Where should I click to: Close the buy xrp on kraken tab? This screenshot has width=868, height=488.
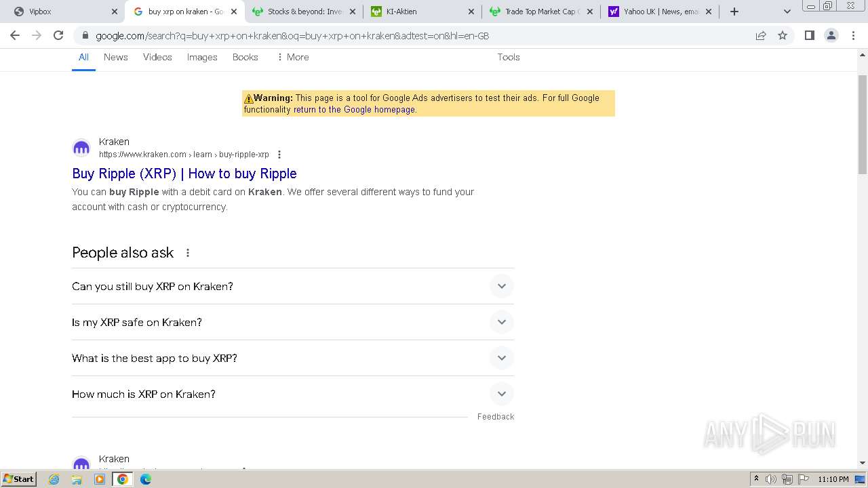[x=233, y=12]
